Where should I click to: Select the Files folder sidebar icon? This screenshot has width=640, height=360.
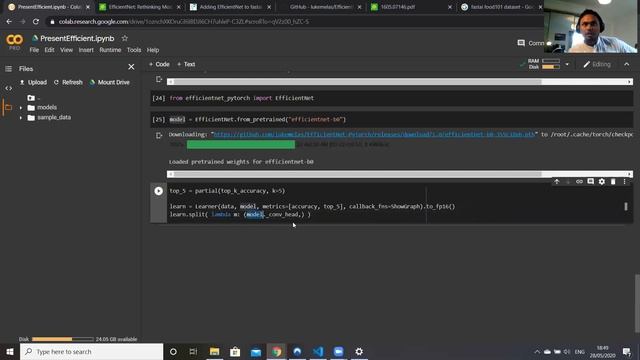[x=8, y=107]
